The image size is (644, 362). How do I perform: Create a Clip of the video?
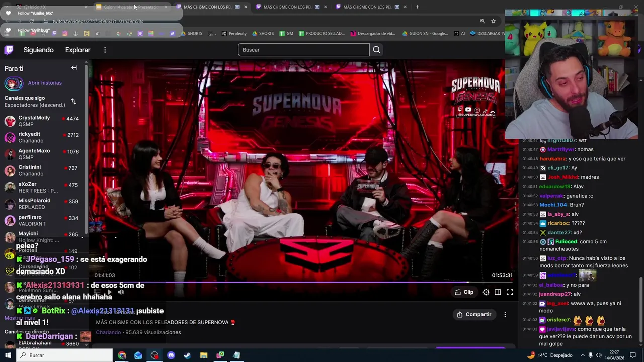[464, 292]
